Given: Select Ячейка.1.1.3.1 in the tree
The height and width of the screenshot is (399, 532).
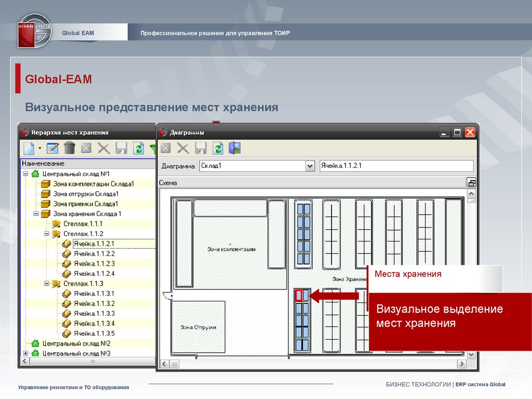Looking at the screenshot, I should point(94,294).
